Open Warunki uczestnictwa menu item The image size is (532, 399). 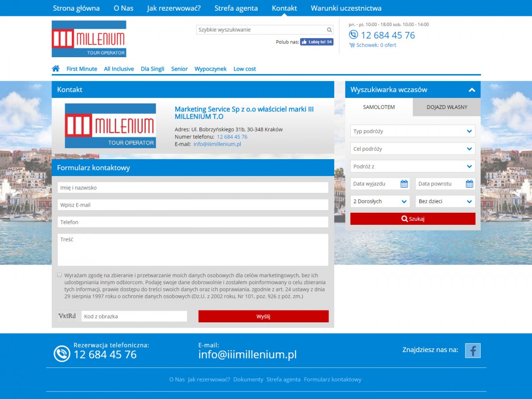[x=346, y=8]
